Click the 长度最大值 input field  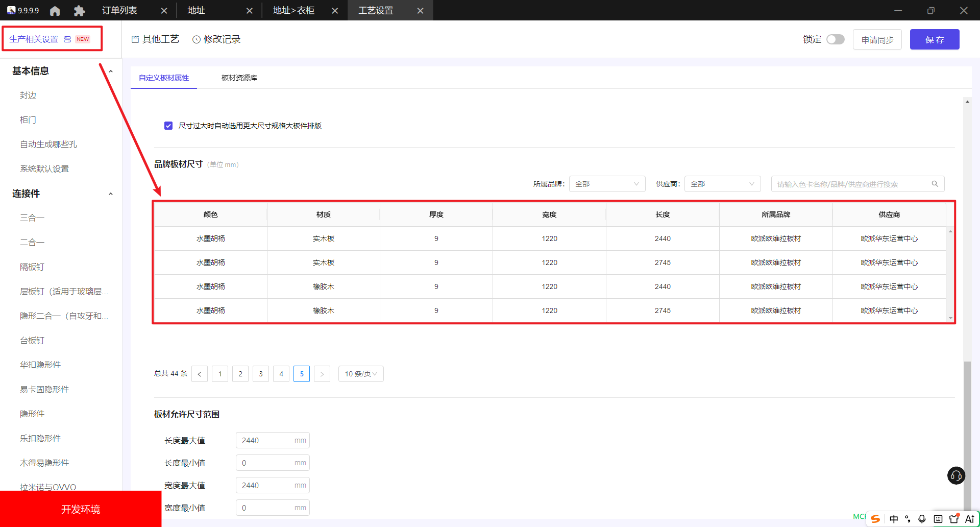click(x=273, y=440)
